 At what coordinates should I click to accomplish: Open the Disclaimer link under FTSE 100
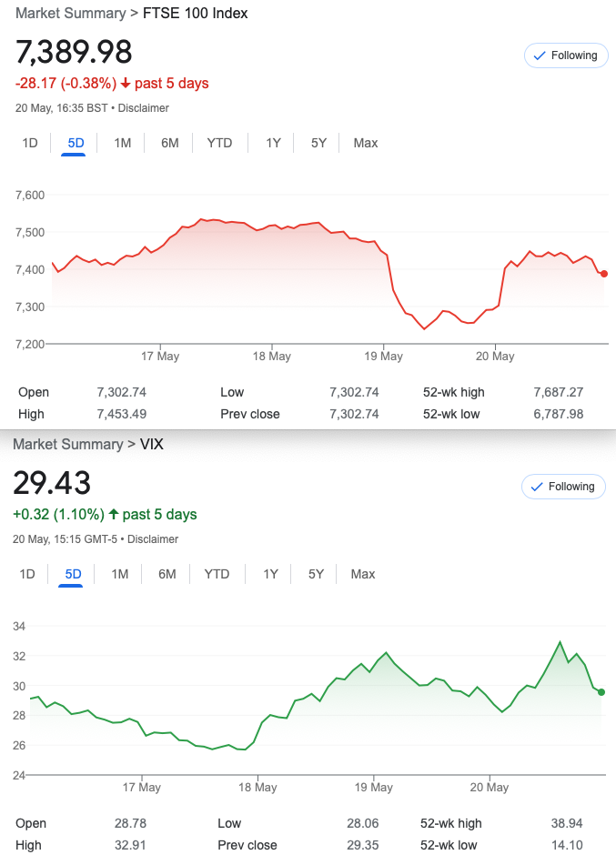tap(144, 108)
